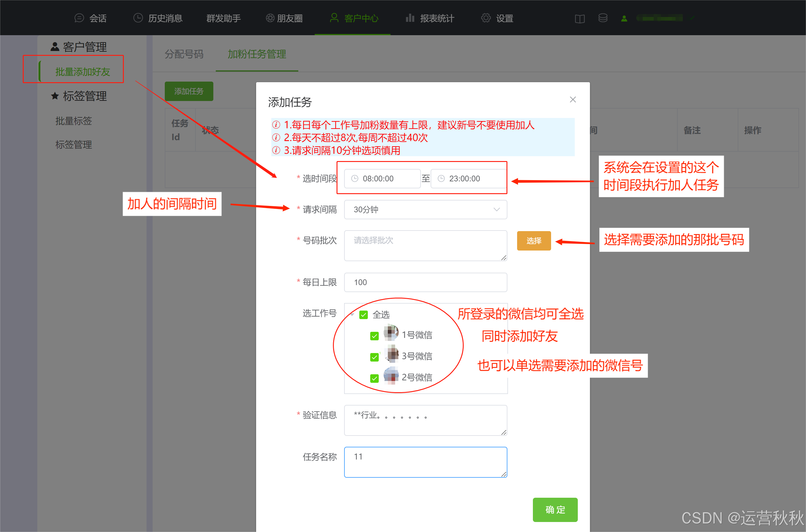Screen dimensions: 806x532
Task: Confirm the task with 确定 button
Action: point(555,510)
